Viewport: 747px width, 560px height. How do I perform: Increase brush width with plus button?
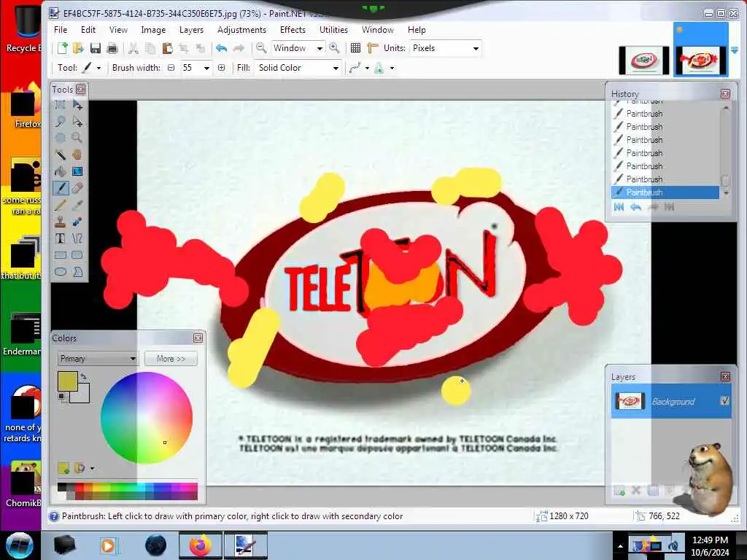(x=222, y=68)
